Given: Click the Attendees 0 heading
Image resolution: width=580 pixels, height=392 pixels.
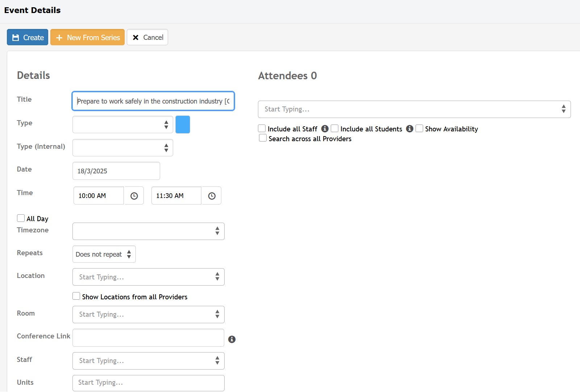Looking at the screenshot, I should pos(288,76).
